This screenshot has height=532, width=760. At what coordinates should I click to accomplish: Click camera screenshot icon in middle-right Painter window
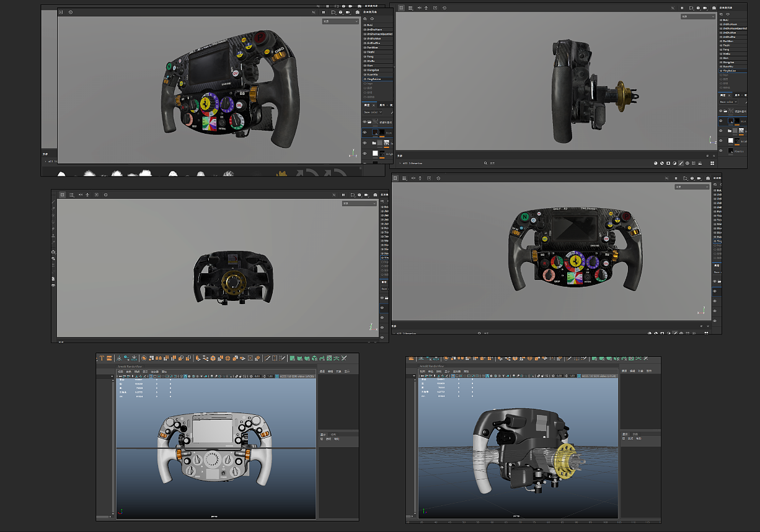click(708, 178)
